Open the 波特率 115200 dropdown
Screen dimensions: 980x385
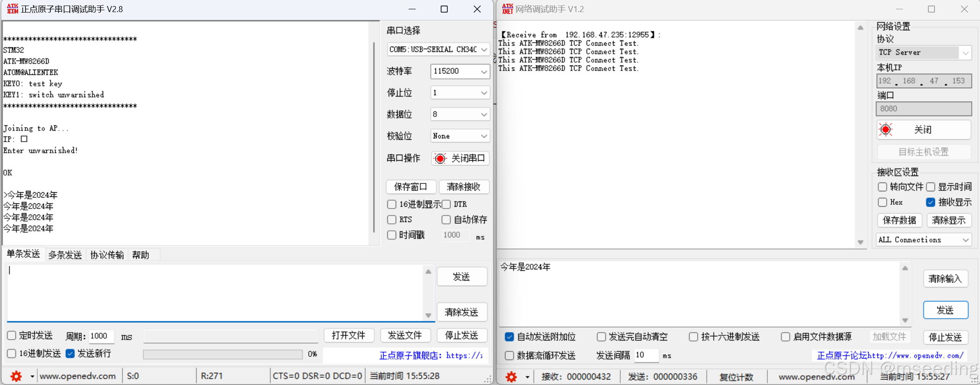(x=460, y=71)
